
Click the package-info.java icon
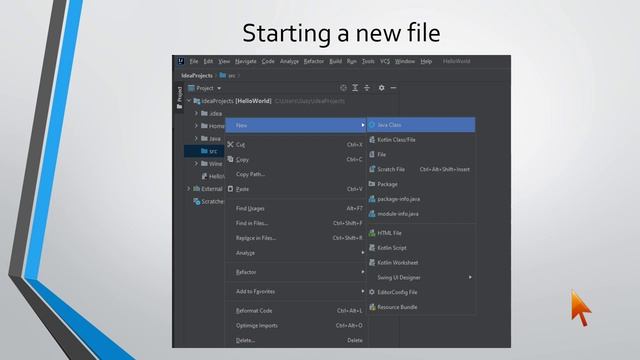coord(372,199)
